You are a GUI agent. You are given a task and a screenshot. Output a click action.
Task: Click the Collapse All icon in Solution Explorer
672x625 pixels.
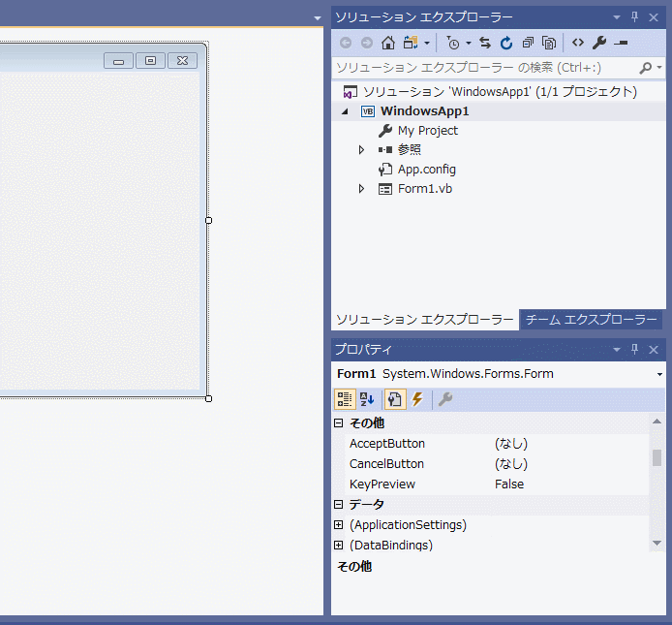coord(528,43)
